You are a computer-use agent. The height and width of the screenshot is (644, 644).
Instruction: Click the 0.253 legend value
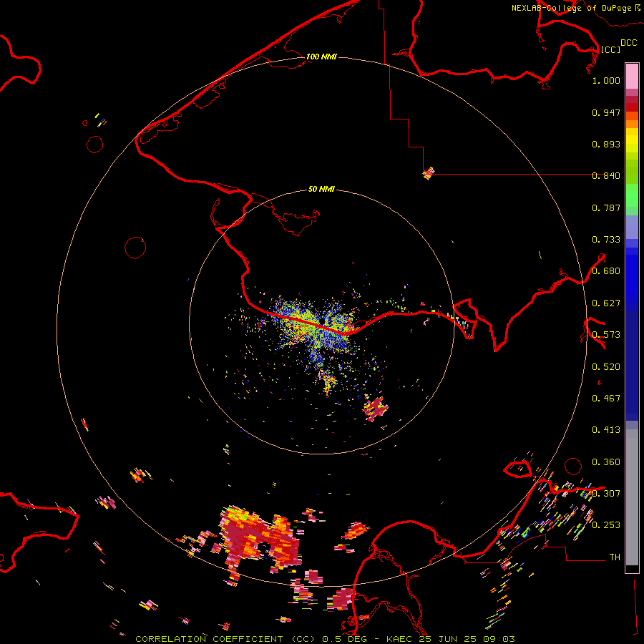[x=606, y=525]
